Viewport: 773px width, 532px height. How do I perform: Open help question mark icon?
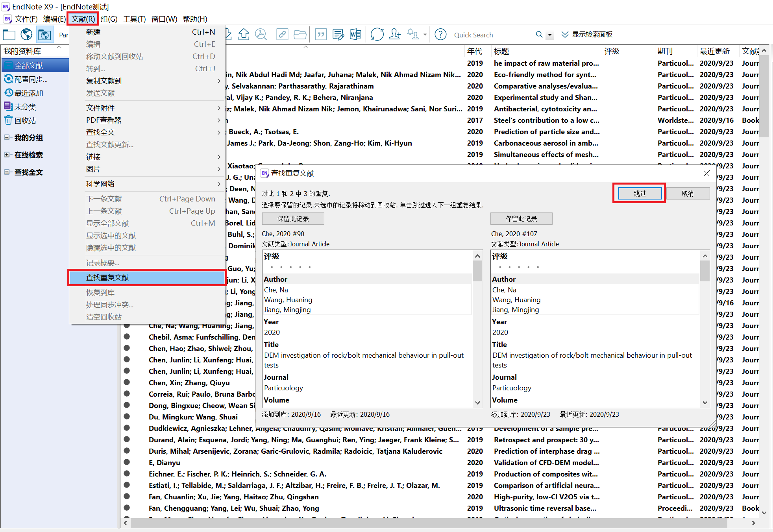[440, 35]
